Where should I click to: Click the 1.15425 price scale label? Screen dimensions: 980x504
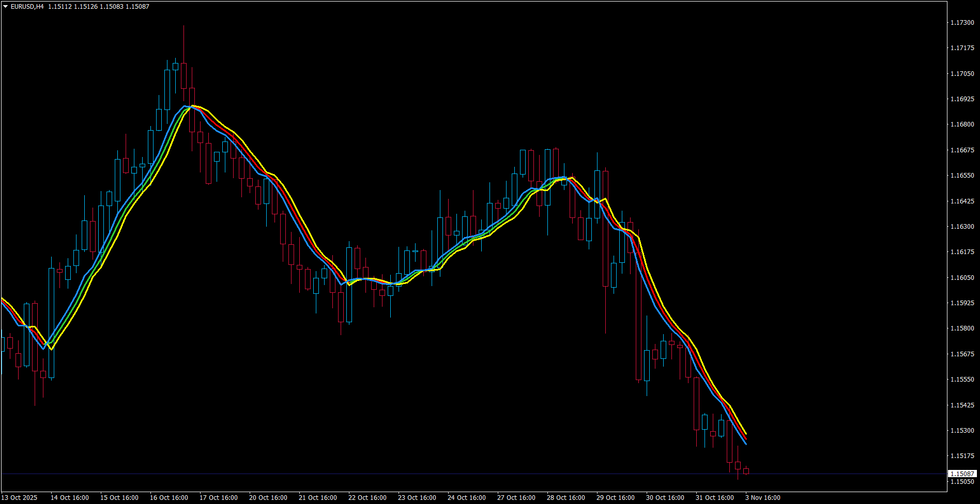coord(962,405)
